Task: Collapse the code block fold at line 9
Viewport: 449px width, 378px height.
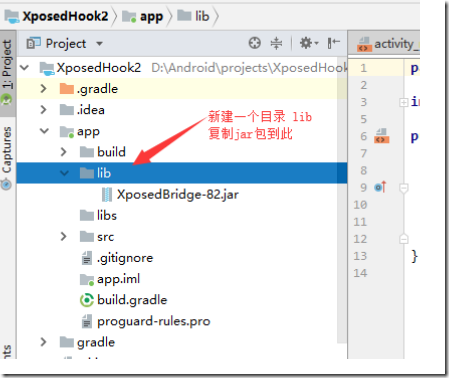Action: point(404,188)
